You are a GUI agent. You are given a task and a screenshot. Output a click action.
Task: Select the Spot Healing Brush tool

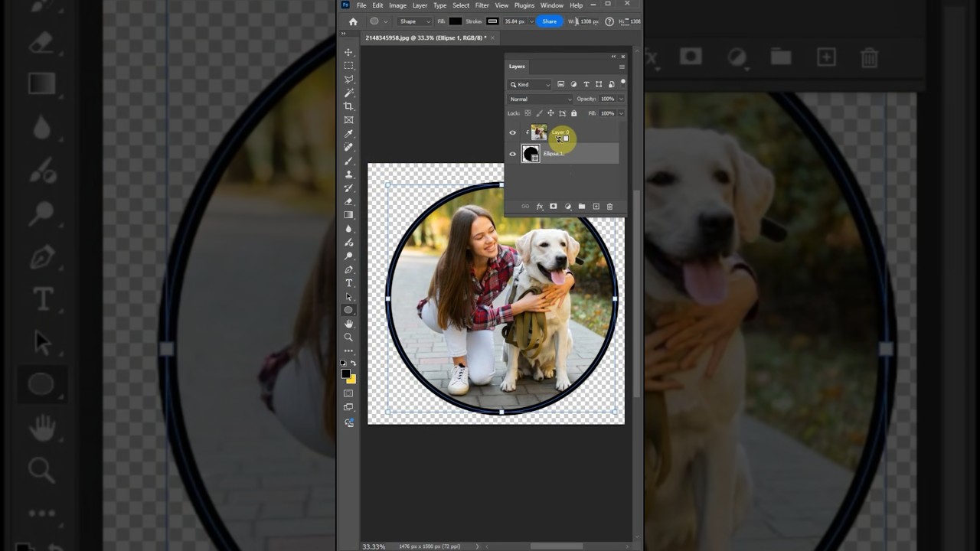click(x=348, y=147)
